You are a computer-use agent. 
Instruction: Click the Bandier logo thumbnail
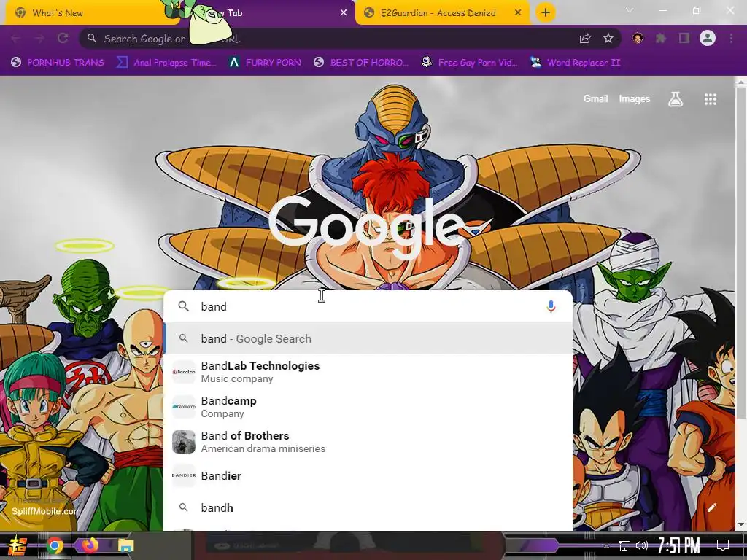click(183, 475)
